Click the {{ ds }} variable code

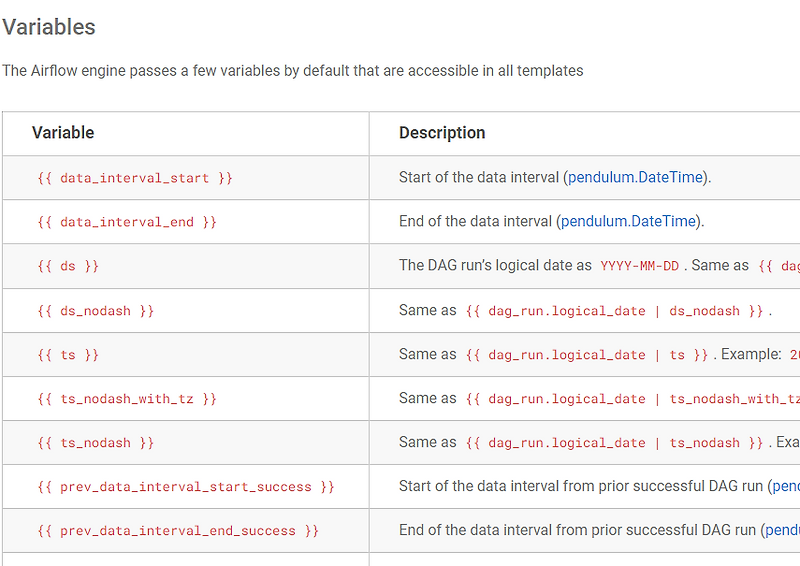click(x=68, y=266)
